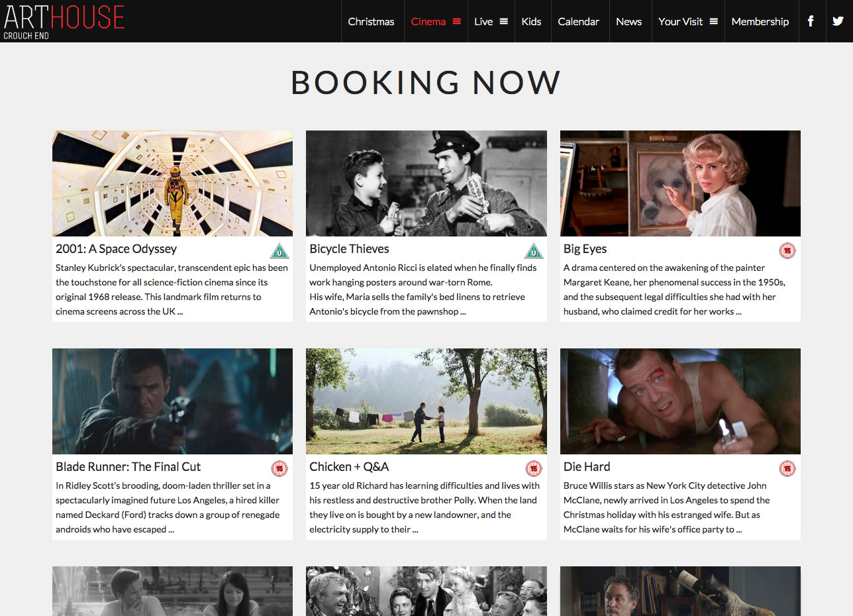This screenshot has height=616, width=853.
Task: Click the 'In Ridley Scott's brooding' description text
Action: (168, 507)
